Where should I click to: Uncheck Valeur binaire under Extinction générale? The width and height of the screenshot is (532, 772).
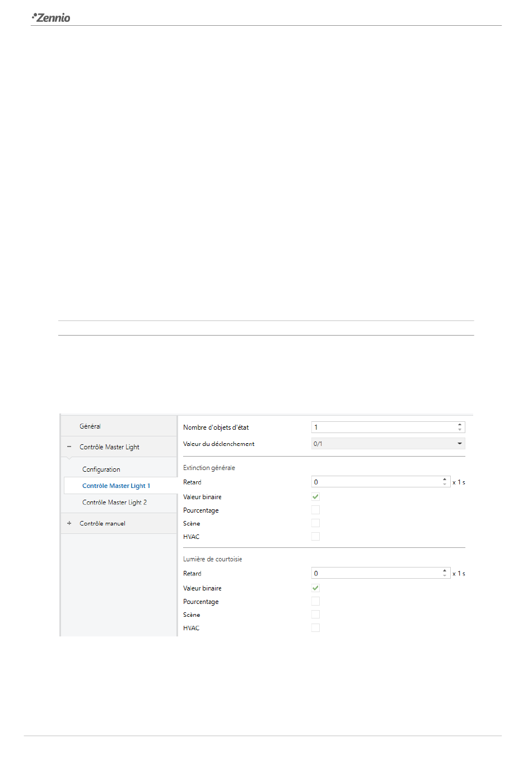pos(316,496)
